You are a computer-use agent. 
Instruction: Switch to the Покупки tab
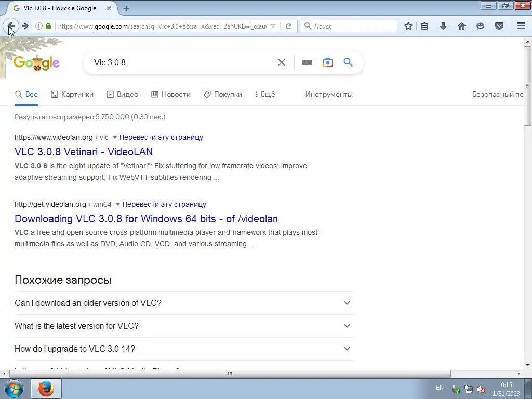tap(223, 95)
